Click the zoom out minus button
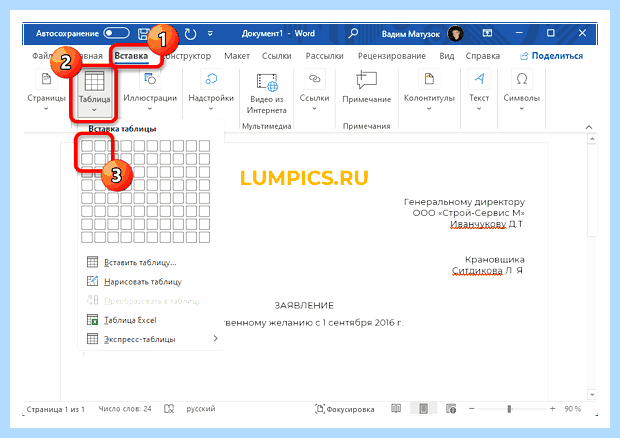Image resolution: width=620 pixels, height=438 pixels. tap(471, 408)
